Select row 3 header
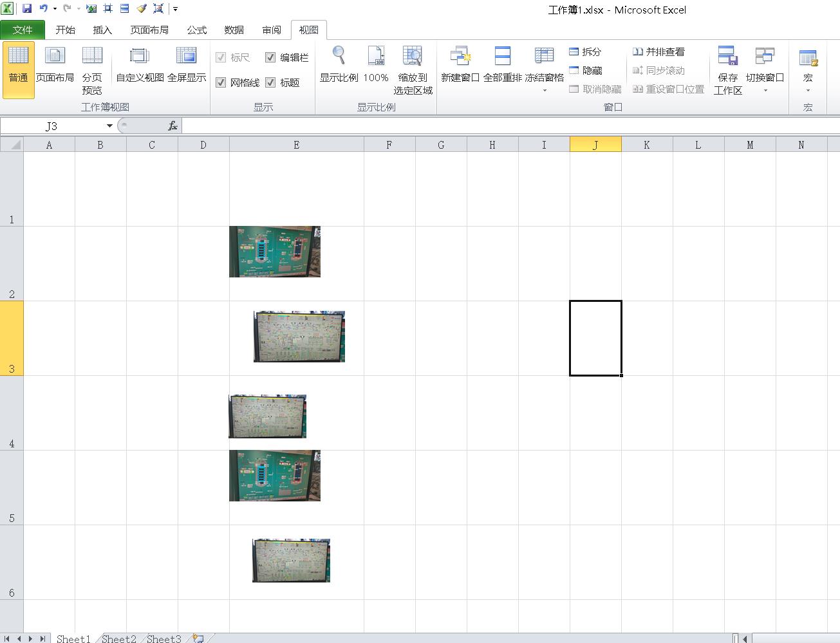 (12, 338)
